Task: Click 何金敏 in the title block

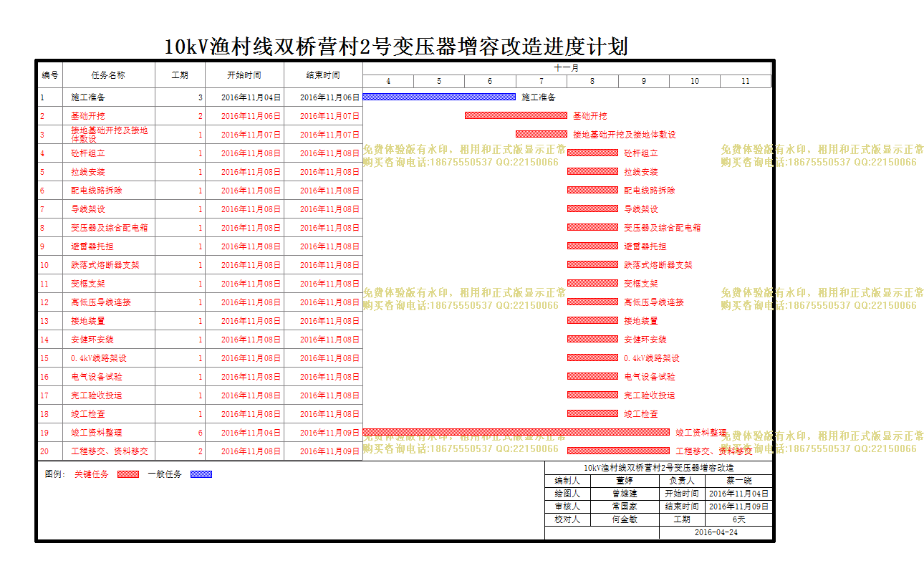Action: (x=625, y=519)
